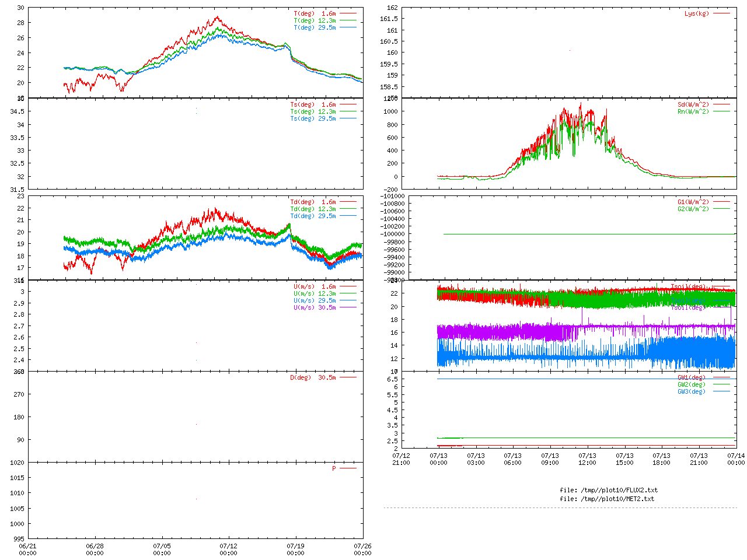Pick the 'U(m/s) 12.3m' legend text
Viewport: 747px width, 560px height.
315,294
